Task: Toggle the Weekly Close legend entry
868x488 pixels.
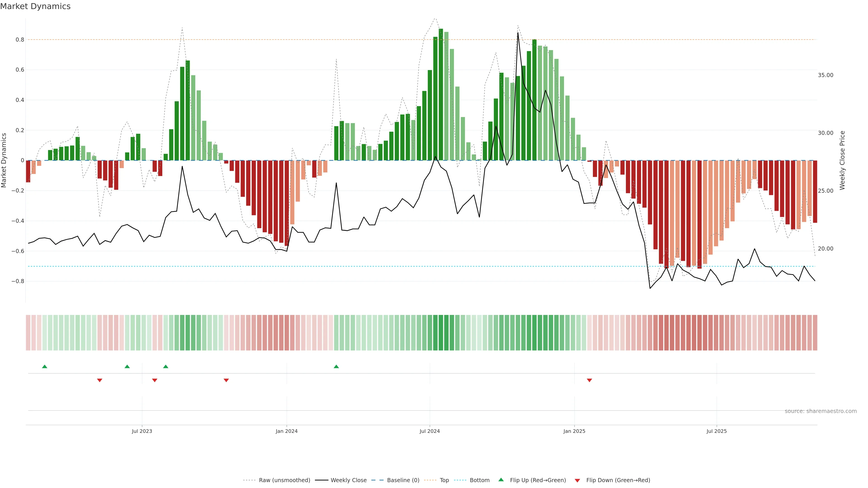Action: click(348, 480)
